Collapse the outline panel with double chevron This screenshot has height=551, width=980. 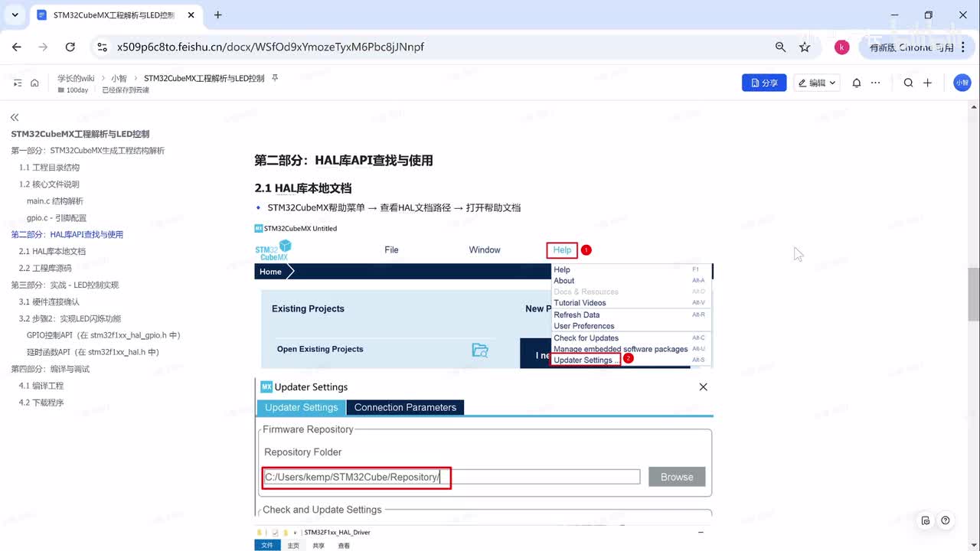(15, 117)
